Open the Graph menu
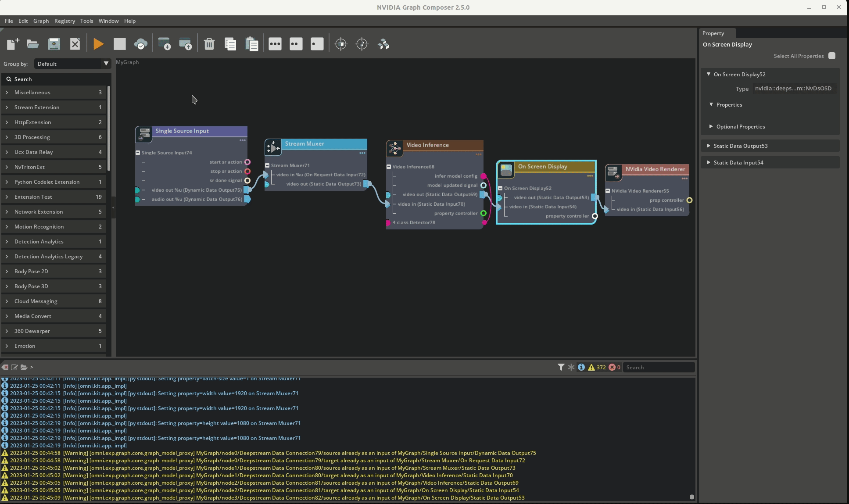This screenshot has height=504, width=849. point(41,21)
